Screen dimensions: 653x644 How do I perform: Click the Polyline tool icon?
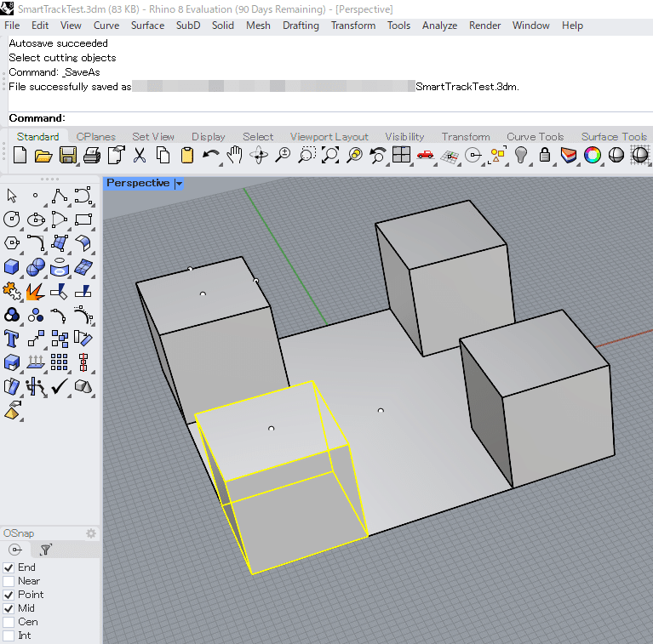(59, 197)
